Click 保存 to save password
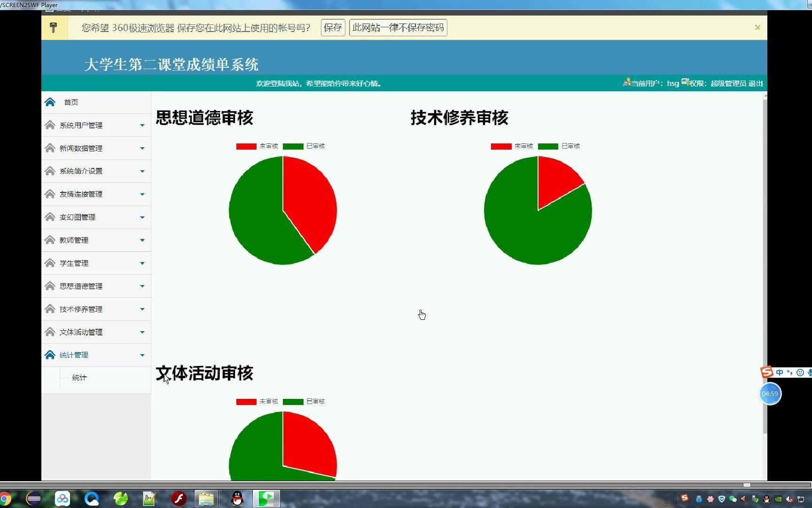This screenshot has height=508, width=812. tap(333, 28)
